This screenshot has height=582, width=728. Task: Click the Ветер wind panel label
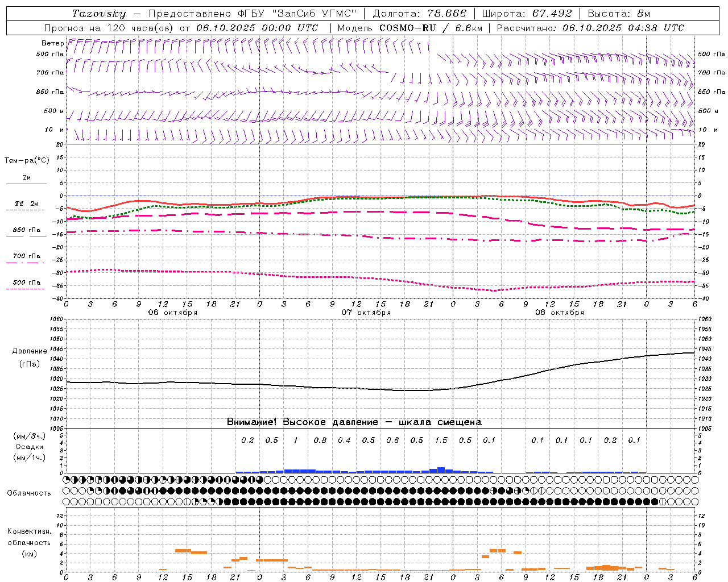pyautogui.click(x=52, y=43)
